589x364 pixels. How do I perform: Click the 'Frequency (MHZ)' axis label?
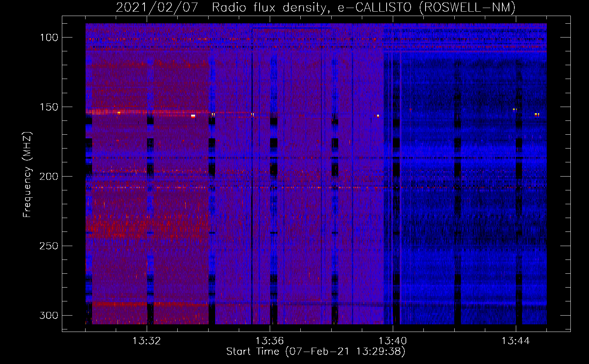pos(27,174)
